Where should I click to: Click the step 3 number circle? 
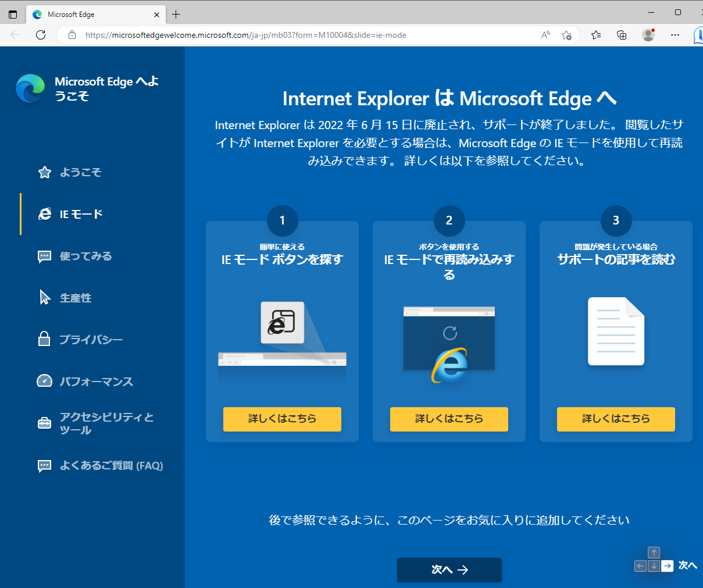[616, 220]
